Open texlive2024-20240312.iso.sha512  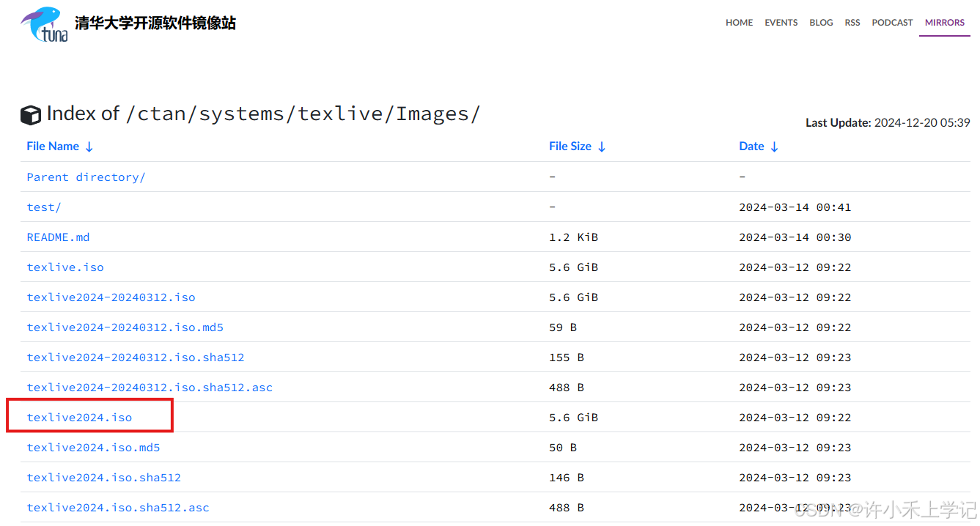(x=136, y=358)
